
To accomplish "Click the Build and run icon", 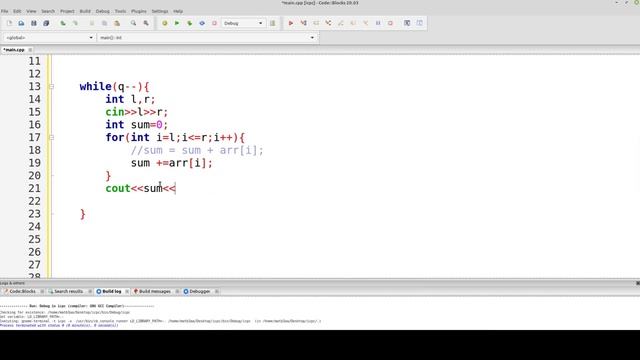I will (189, 23).
